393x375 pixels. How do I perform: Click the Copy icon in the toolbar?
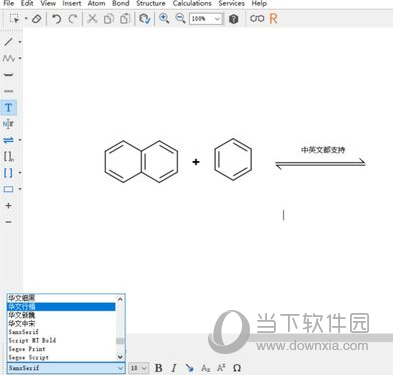(109, 19)
